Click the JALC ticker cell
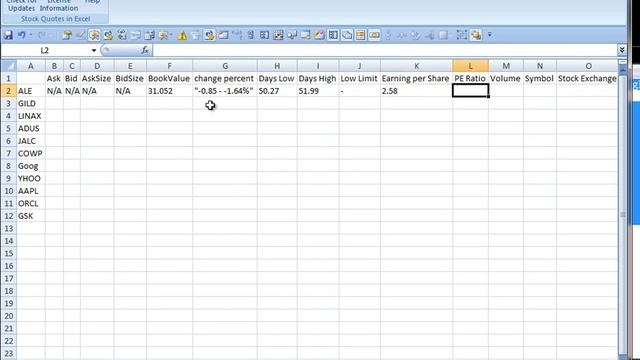This screenshot has width=640, height=360. 31,141
